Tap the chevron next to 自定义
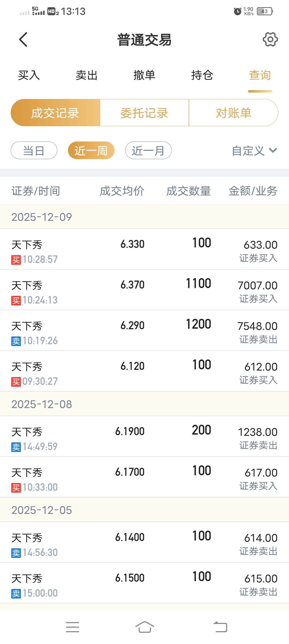The height and width of the screenshot is (644, 289). pos(273,150)
